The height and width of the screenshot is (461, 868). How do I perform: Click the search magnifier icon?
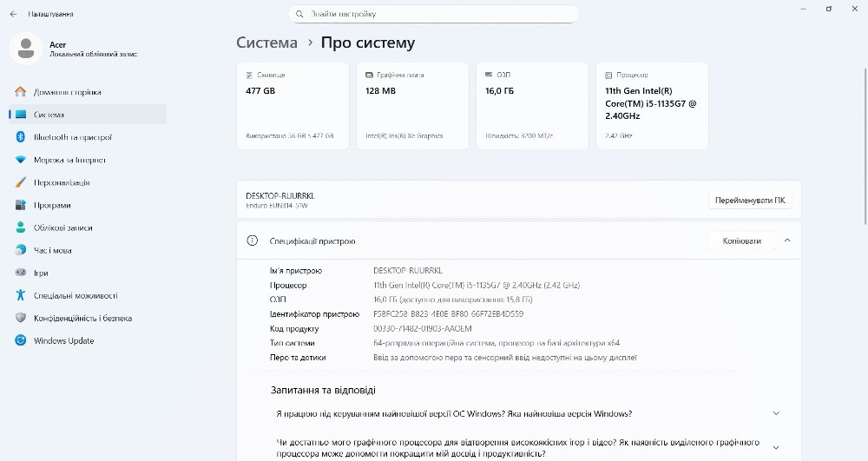(x=299, y=14)
